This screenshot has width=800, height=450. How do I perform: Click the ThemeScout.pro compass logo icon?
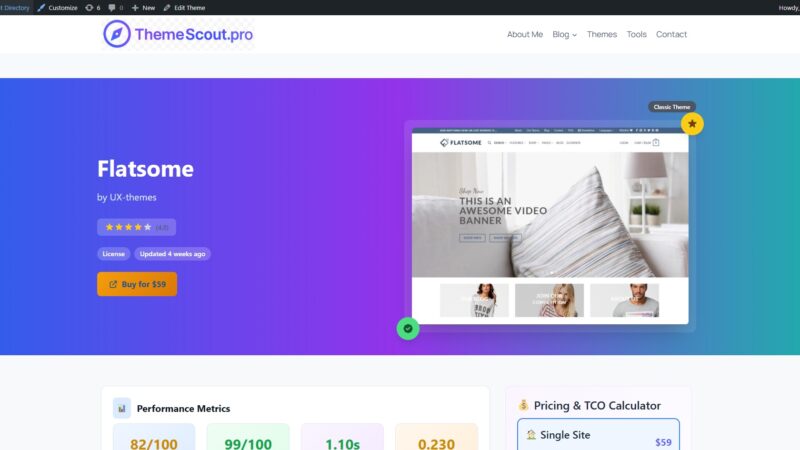click(117, 34)
